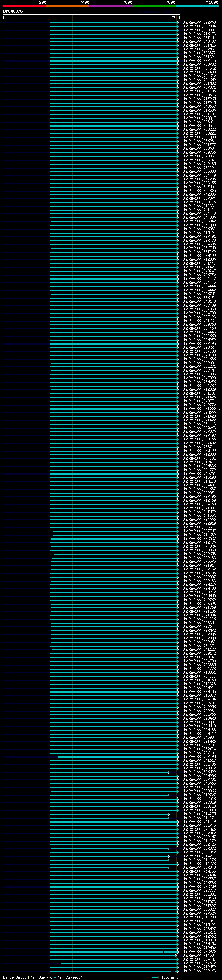Select the label UniRef100_O81391
Image resolution: width=222 pixels, height=980 pixels.
click(199, 57)
